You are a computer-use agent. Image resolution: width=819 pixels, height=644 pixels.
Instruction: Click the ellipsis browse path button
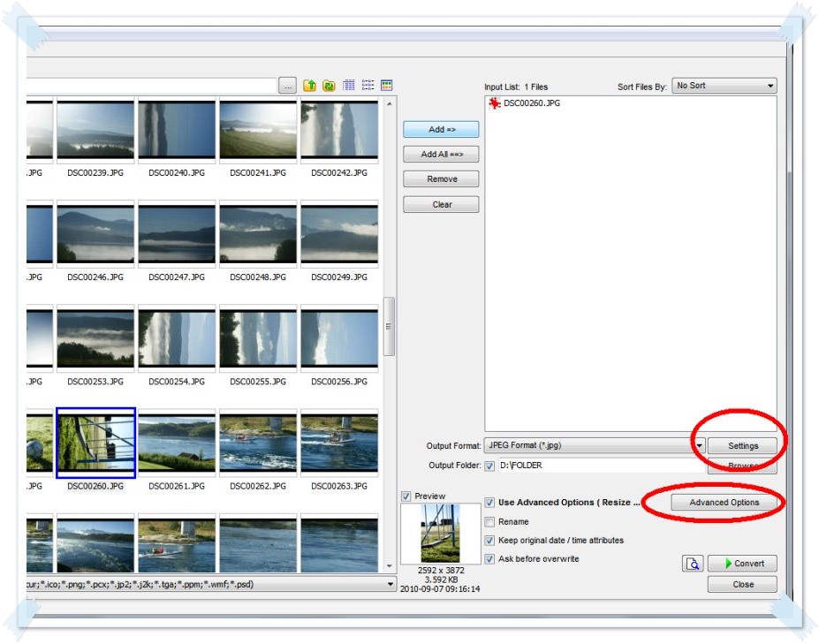(287, 86)
